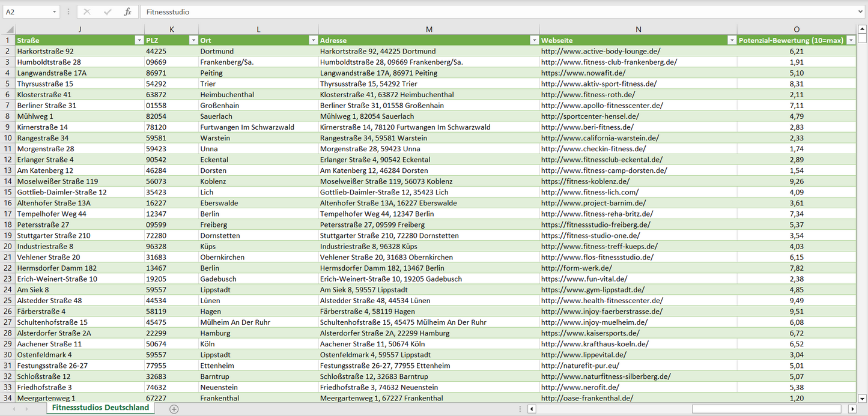Viewport: 868px width, 416px height.
Task: Open the Name Box dropdown arrow
Action: coord(54,12)
